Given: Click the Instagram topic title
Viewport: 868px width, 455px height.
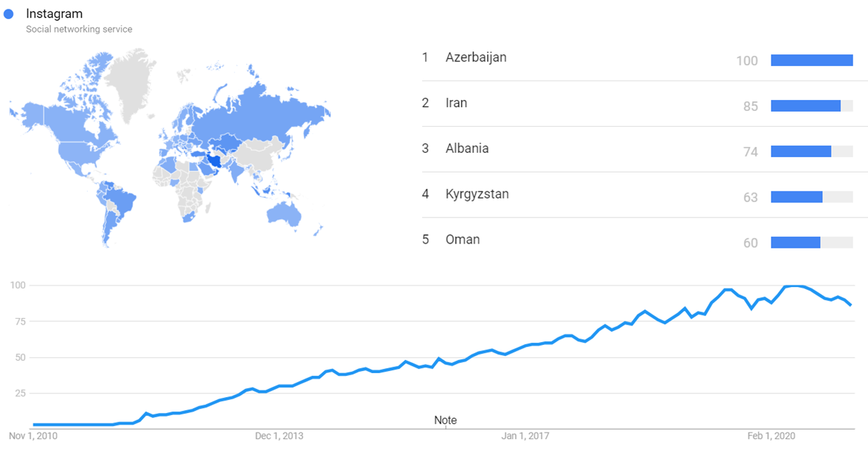Looking at the screenshot, I should 54,14.
